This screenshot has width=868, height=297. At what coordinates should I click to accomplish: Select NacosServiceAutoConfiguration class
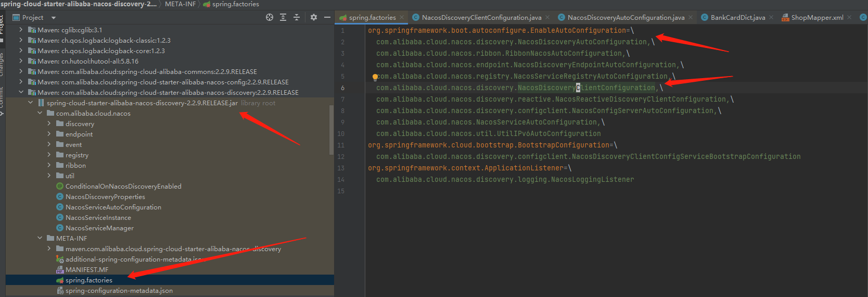click(x=113, y=207)
